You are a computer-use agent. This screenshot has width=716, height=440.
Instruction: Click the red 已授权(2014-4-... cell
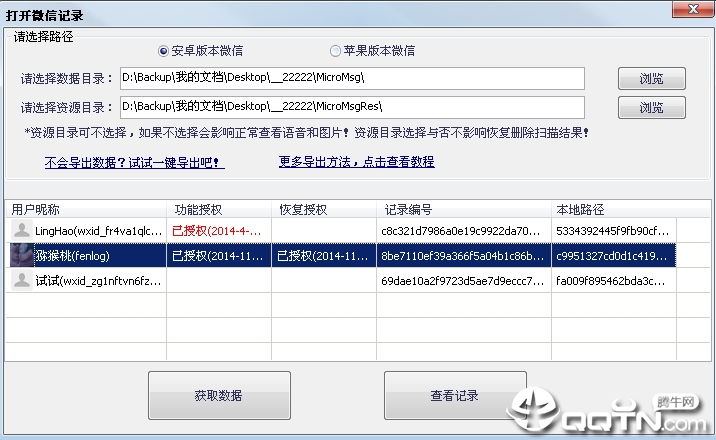coord(217,231)
